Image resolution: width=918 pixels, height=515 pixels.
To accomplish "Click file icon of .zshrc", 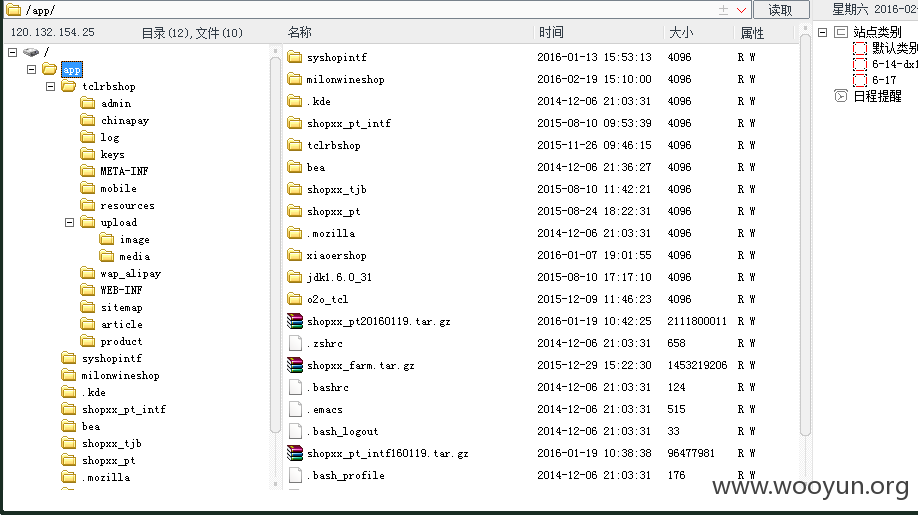I will pos(296,343).
